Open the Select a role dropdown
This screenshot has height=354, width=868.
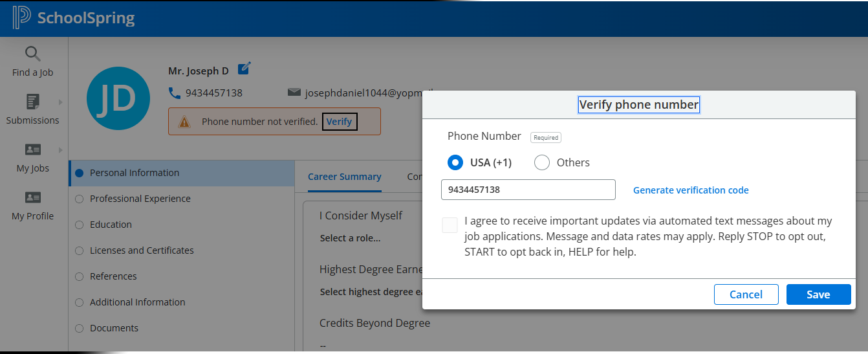point(350,238)
